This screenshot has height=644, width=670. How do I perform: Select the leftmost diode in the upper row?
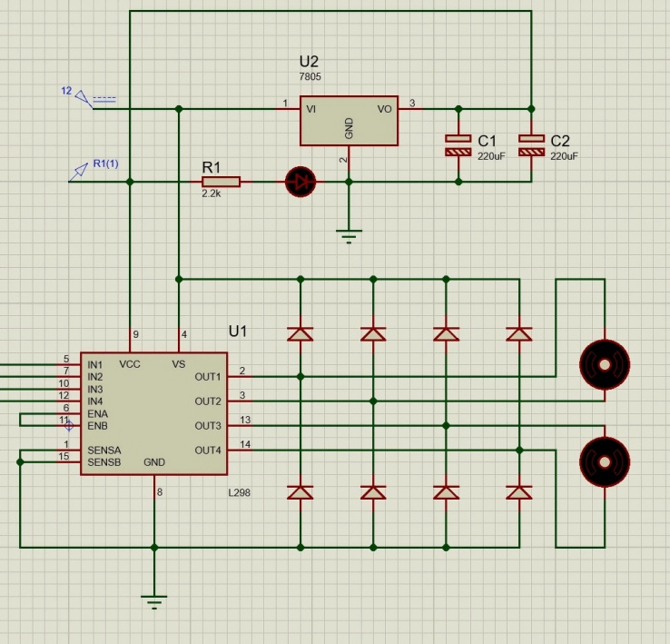pos(300,334)
